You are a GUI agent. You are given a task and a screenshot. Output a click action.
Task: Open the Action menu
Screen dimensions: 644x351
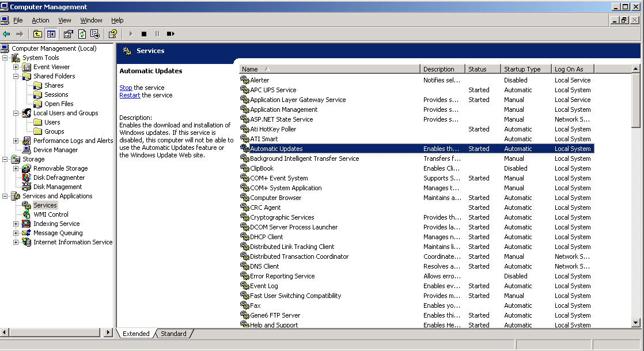click(x=40, y=20)
